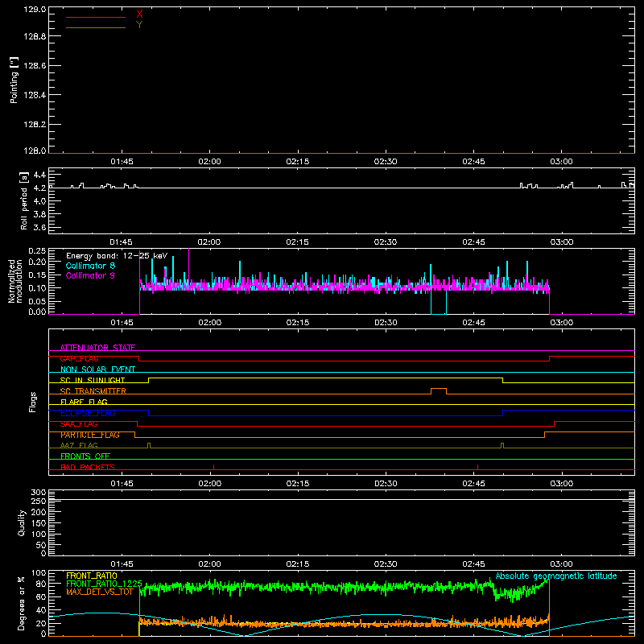Click the green FRONT_RATIO_1225 legend entry
The height and width of the screenshot is (644, 644).
tap(104, 584)
